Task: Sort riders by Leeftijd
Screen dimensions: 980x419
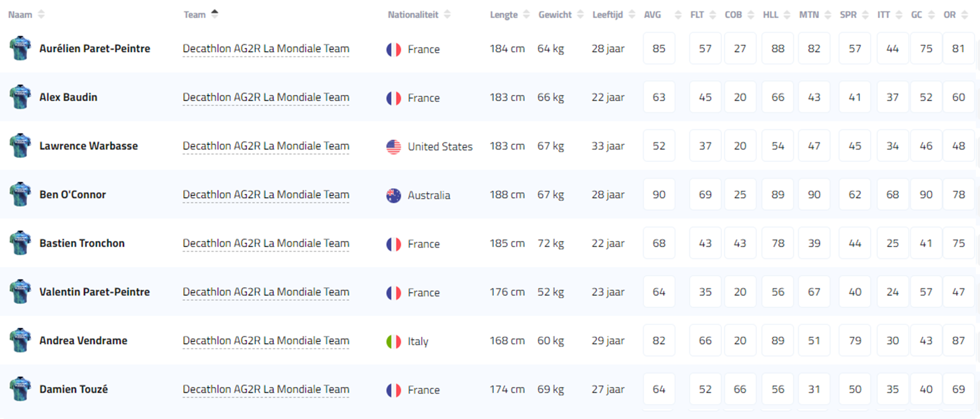Action: click(x=632, y=15)
